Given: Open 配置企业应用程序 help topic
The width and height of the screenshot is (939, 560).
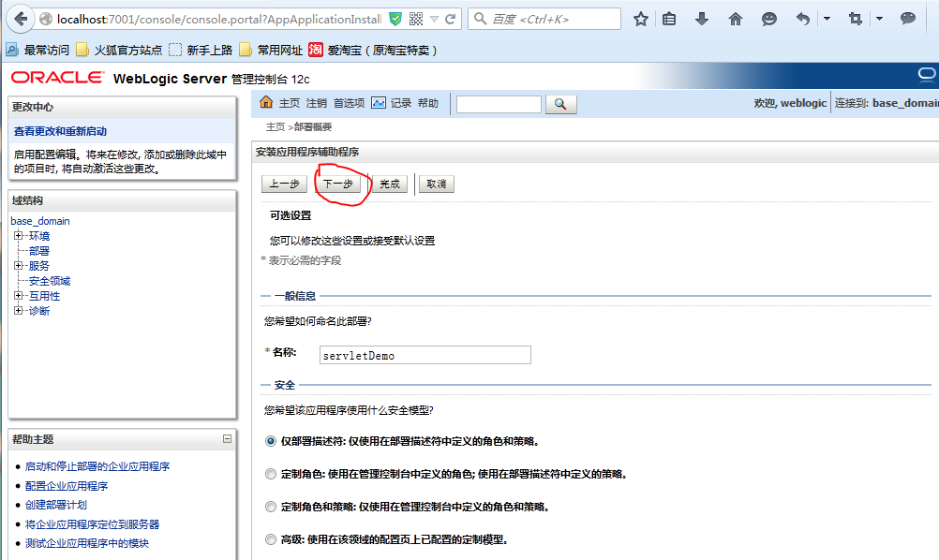Looking at the screenshot, I should [67, 486].
